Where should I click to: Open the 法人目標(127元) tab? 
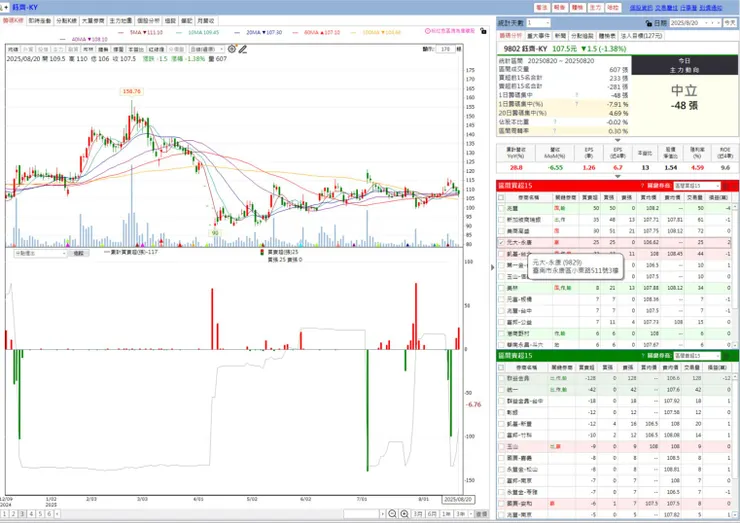[x=641, y=36]
